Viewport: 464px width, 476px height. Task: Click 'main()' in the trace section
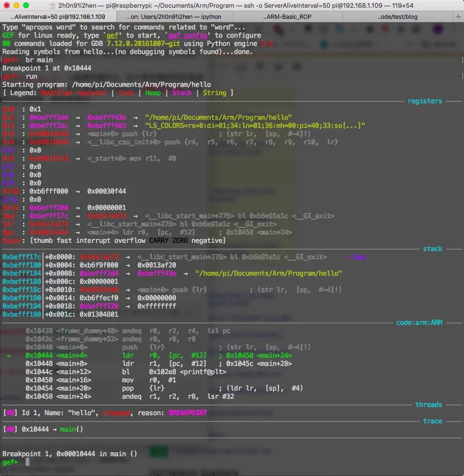coord(71,429)
